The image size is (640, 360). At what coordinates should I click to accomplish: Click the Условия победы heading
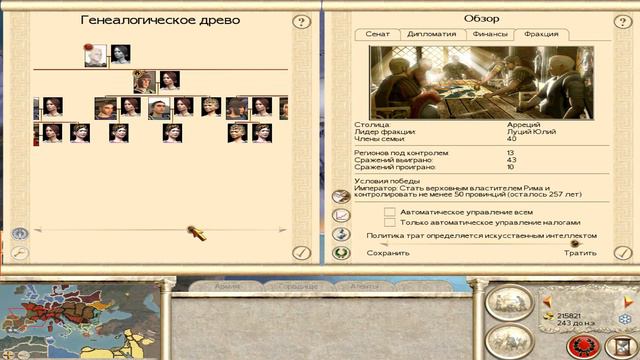[x=387, y=181]
